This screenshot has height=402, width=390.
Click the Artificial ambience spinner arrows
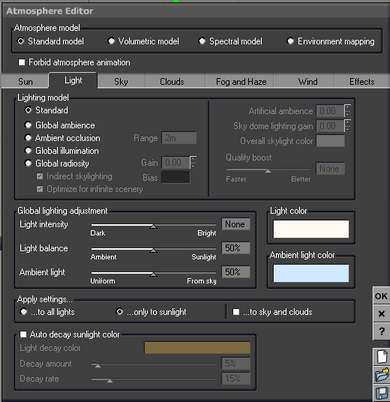click(348, 111)
